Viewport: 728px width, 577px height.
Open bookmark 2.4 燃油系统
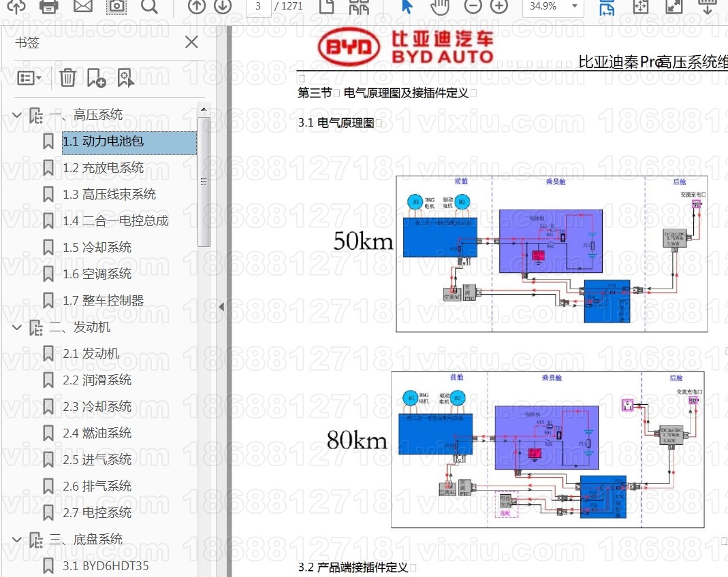pyautogui.click(x=97, y=433)
